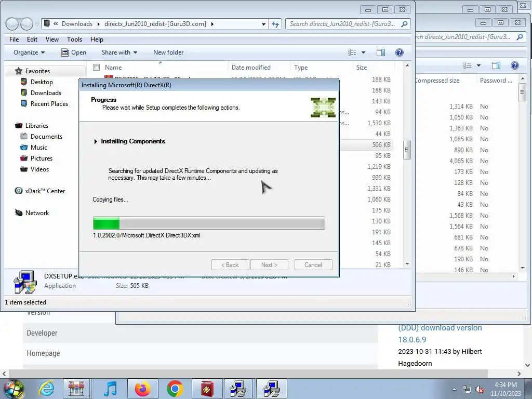This screenshot has width=532, height=399.
Task: Click New folder in toolbar
Action: point(168,52)
